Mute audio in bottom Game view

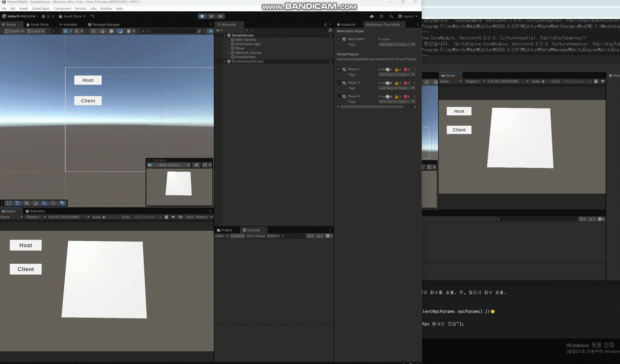[173, 217]
